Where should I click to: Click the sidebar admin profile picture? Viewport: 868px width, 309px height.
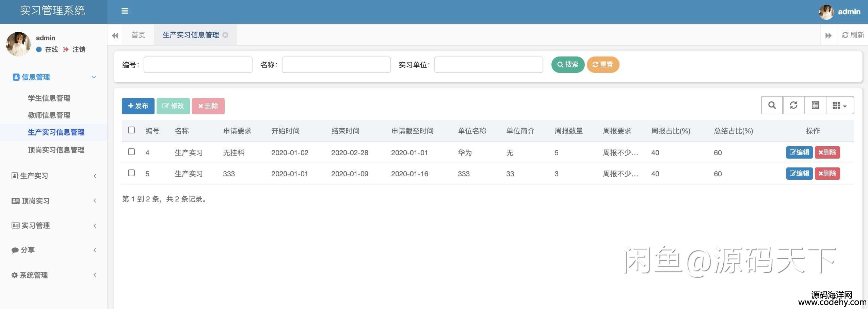point(18,44)
